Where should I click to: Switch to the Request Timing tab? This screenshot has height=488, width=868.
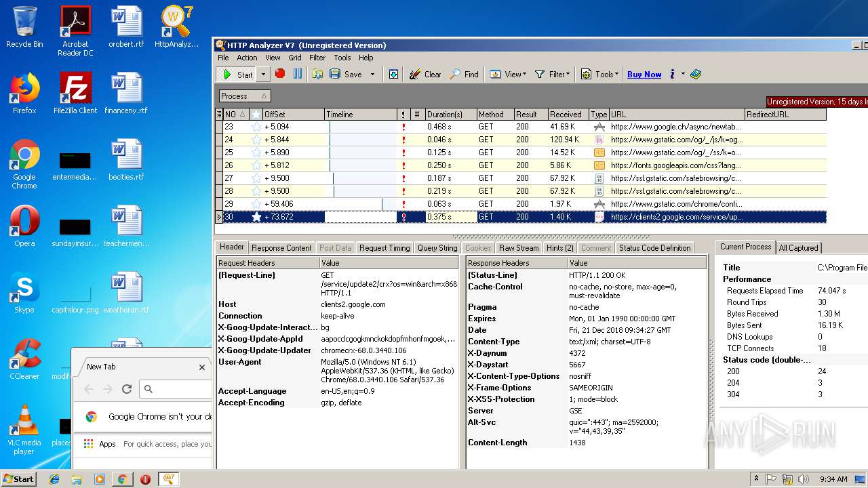click(384, 248)
